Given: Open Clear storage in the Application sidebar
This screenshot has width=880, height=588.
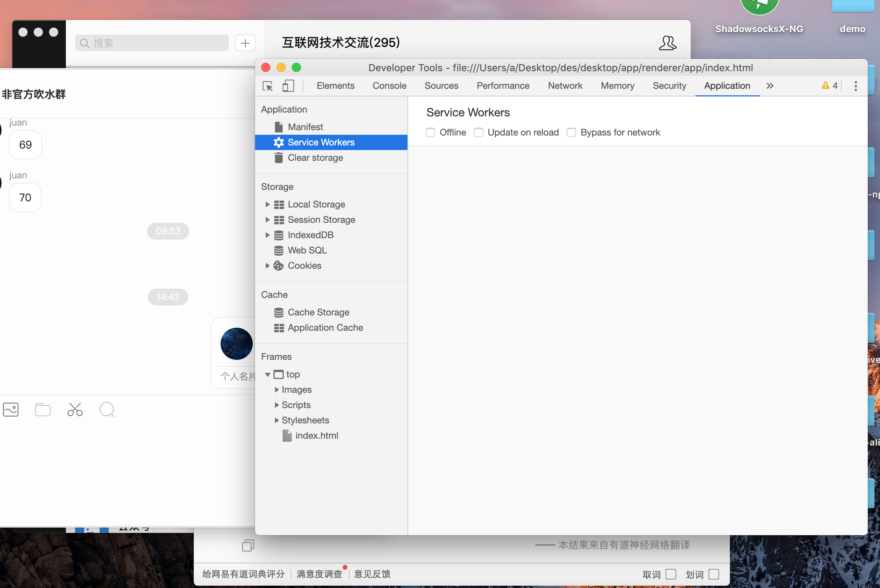Looking at the screenshot, I should (315, 157).
